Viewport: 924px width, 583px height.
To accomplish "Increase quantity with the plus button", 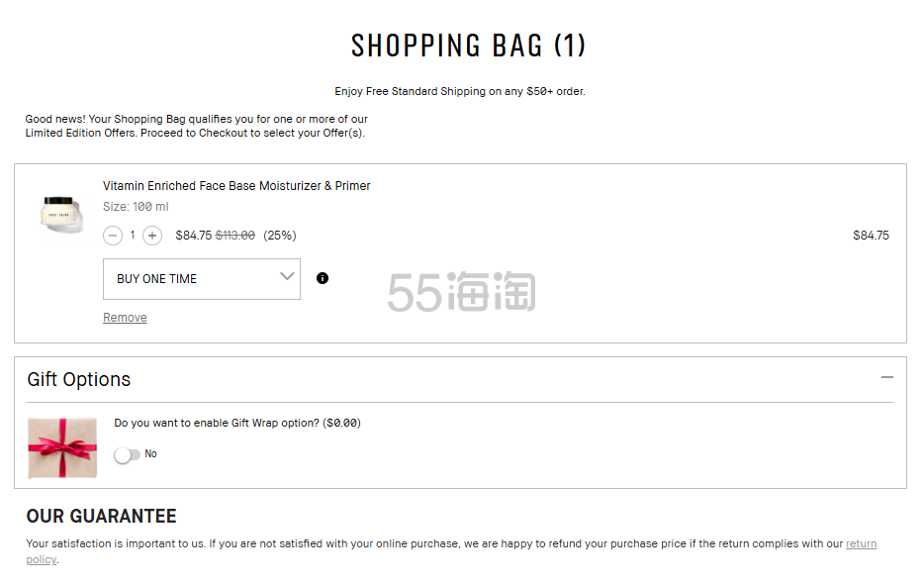I will (x=152, y=236).
